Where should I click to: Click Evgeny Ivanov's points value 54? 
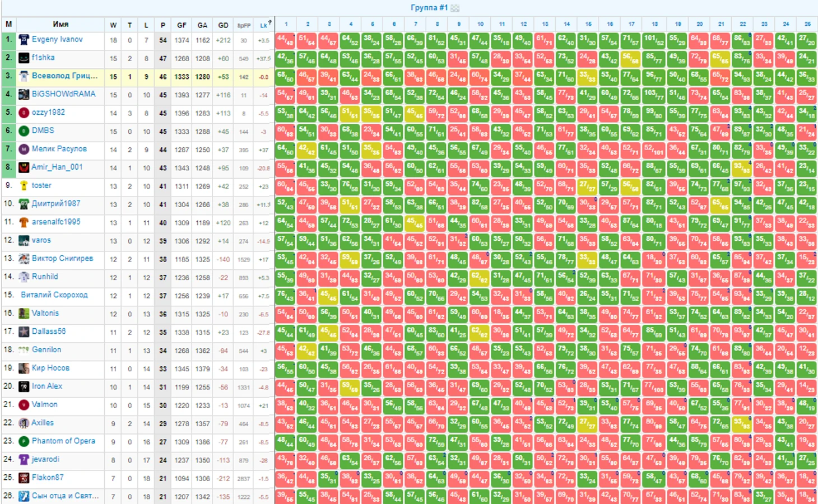[x=163, y=40]
